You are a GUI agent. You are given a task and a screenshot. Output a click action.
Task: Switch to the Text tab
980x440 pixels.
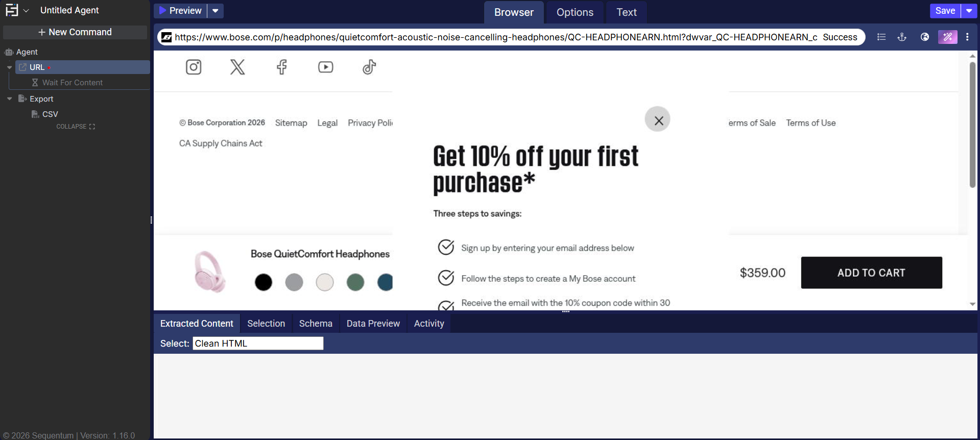(627, 12)
